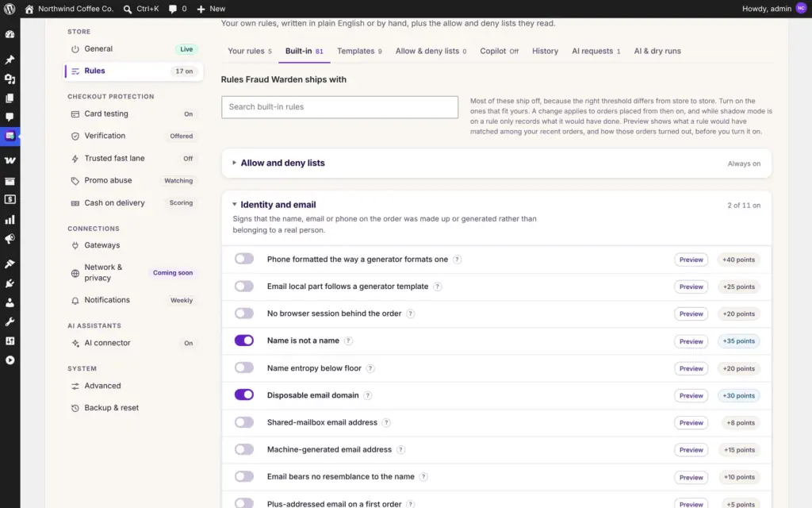Open the Allow & deny lists tab
The image size is (812, 508).
(431, 51)
